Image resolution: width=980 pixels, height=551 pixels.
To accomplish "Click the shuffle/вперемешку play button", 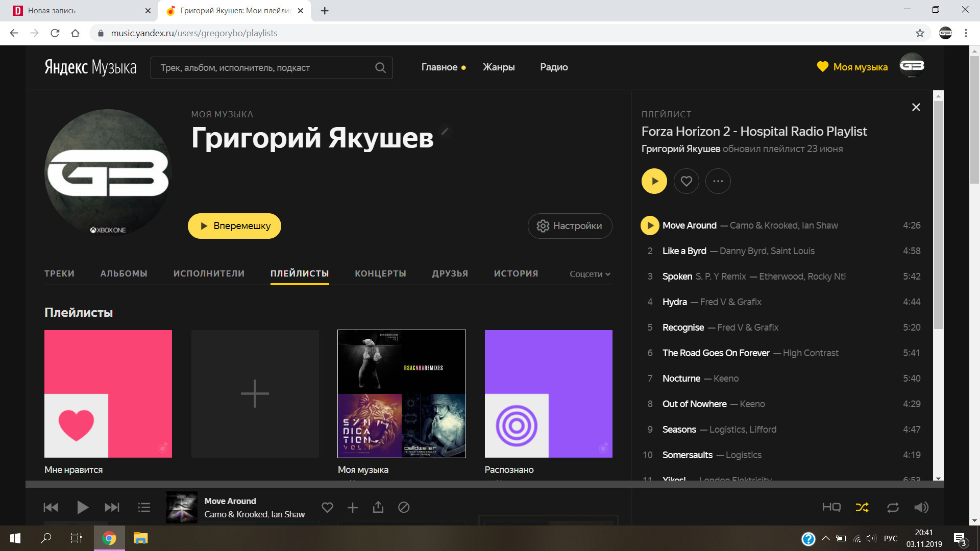I will coord(234,226).
